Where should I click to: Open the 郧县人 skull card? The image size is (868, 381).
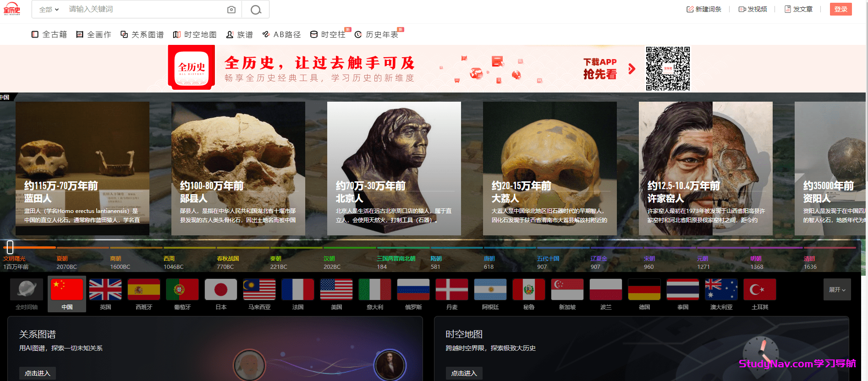[x=238, y=169]
